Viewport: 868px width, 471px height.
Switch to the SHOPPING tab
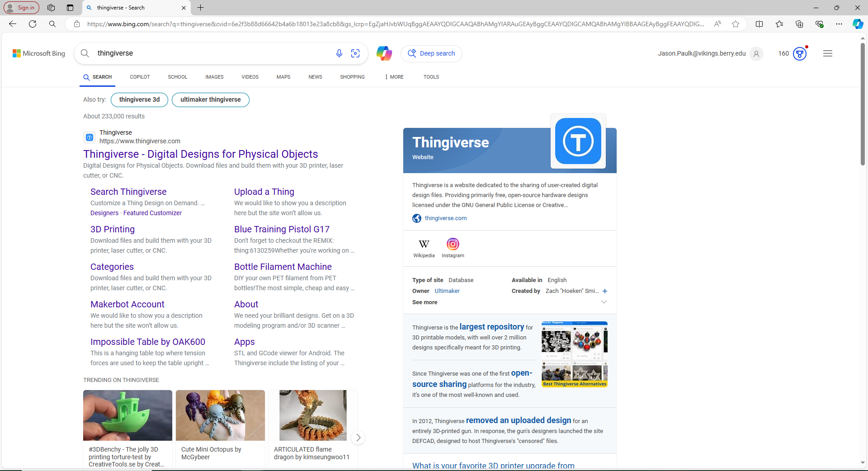pyautogui.click(x=352, y=77)
